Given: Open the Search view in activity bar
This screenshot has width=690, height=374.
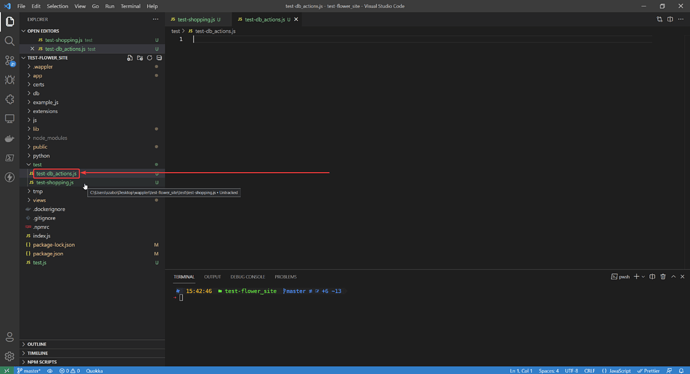Looking at the screenshot, I should (x=9, y=41).
